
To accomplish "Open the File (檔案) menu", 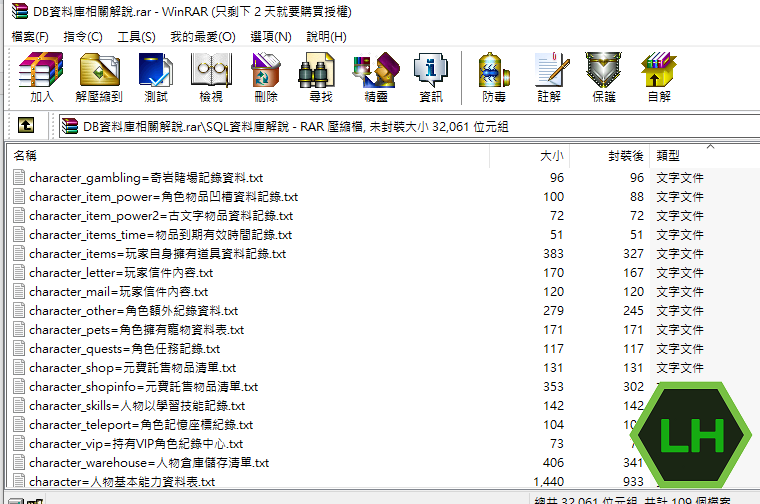I will pyautogui.click(x=30, y=37).
